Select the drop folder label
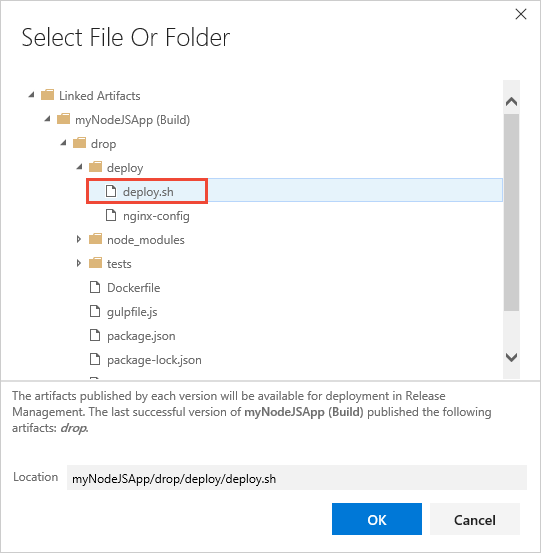Screen dimensions: 541x553 pos(103,144)
